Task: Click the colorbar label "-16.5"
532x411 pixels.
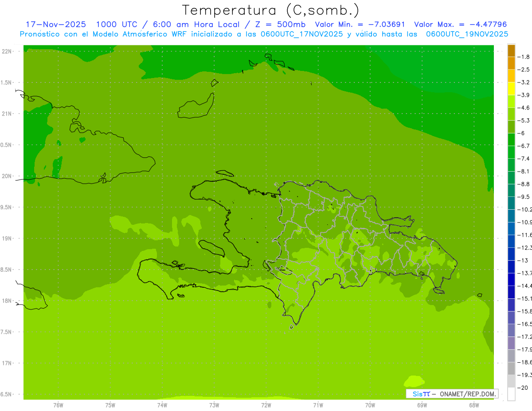Action: coord(525,325)
